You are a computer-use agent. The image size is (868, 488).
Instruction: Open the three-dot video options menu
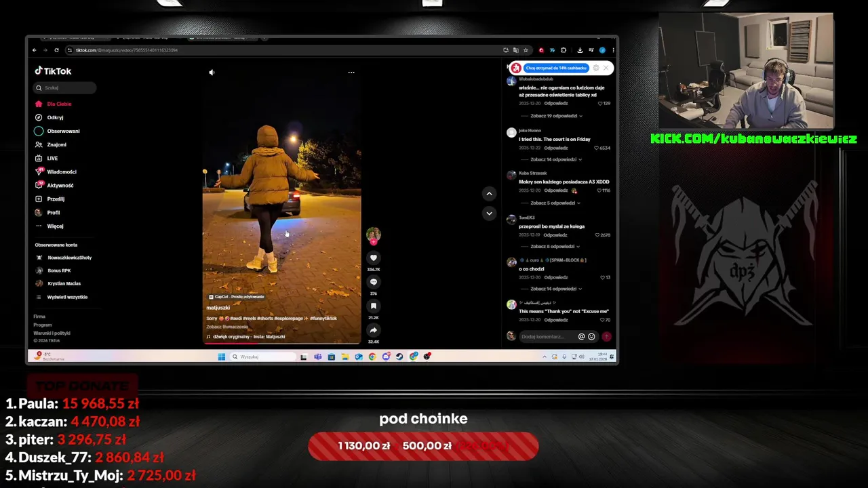pos(351,73)
